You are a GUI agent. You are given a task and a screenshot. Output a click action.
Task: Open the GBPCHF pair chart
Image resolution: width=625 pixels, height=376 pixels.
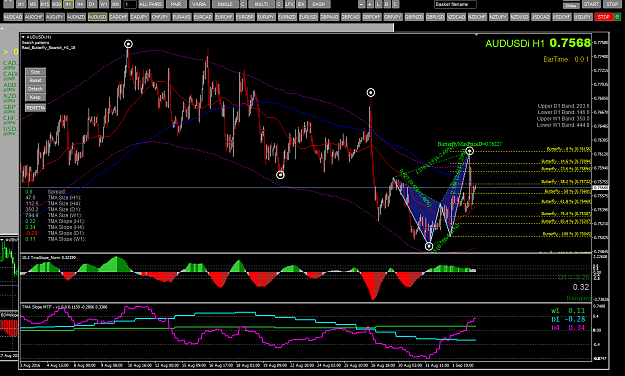[x=372, y=17]
